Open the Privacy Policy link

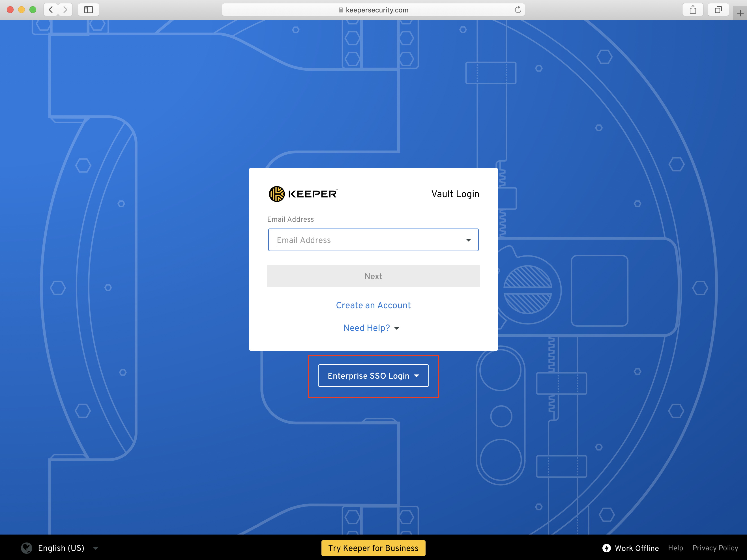pyautogui.click(x=715, y=548)
